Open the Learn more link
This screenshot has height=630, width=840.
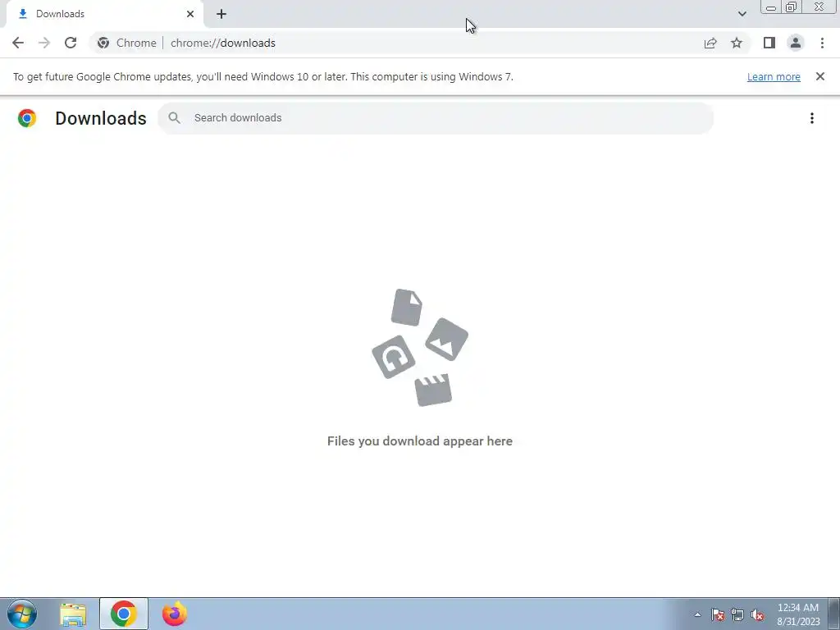coord(774,76)
